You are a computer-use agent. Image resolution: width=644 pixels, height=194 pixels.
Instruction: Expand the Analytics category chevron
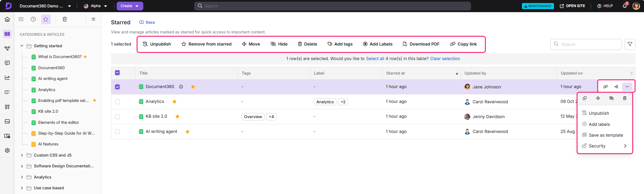22,177
